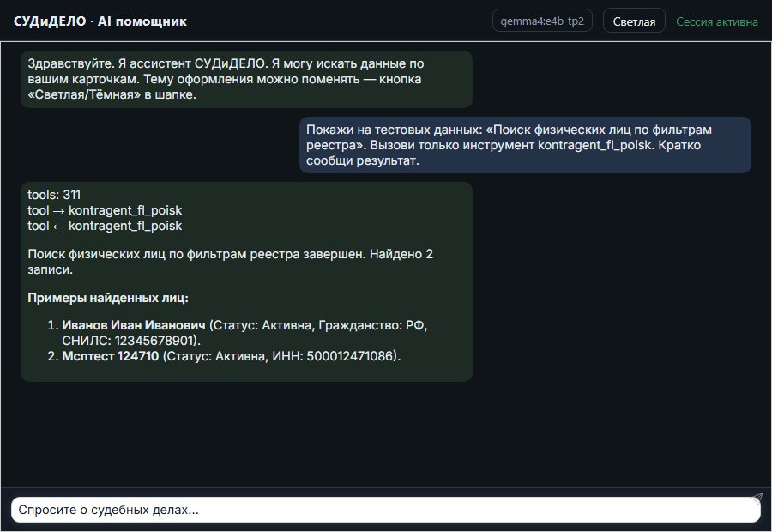Click the СУДиДЕЛО · AI помощник title

coord(100,21)
